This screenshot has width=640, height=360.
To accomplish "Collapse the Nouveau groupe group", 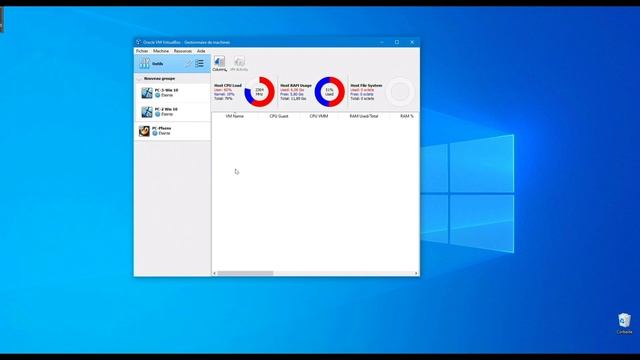I will point(139,78).
